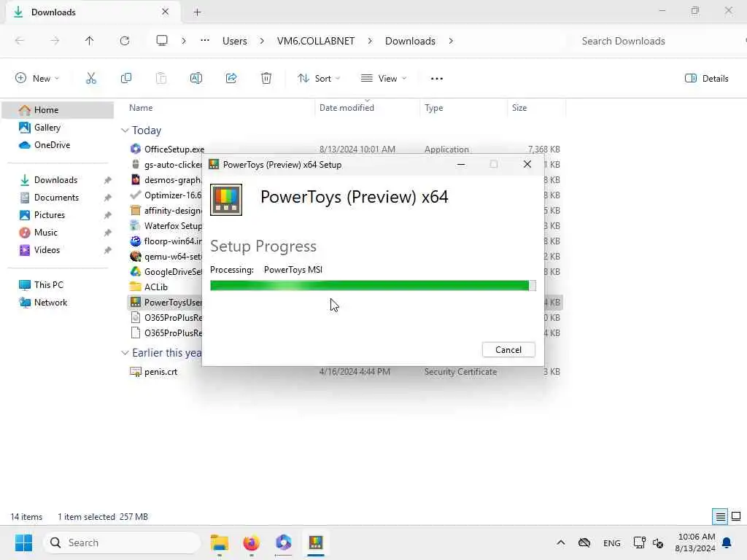Screen dimensions: 747x560
Task: Click the This PC monitor icon in address bar
Action: 162,41
